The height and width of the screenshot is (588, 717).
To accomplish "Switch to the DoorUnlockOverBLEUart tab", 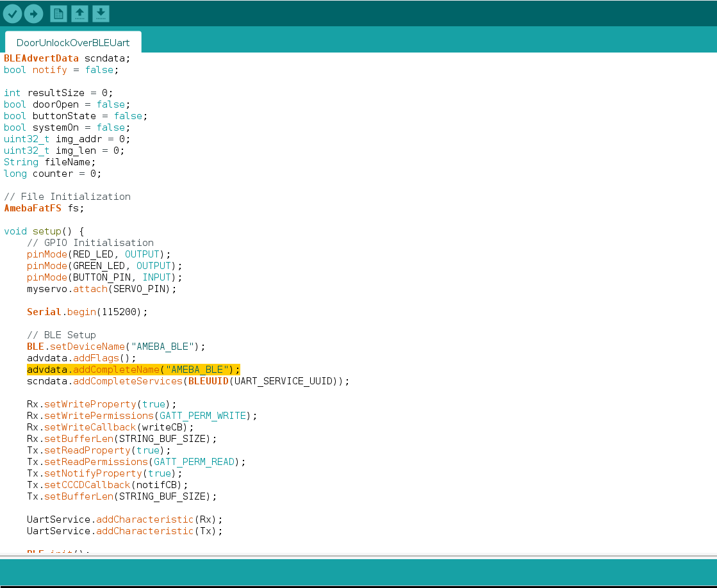I will (x=73, y=43).
